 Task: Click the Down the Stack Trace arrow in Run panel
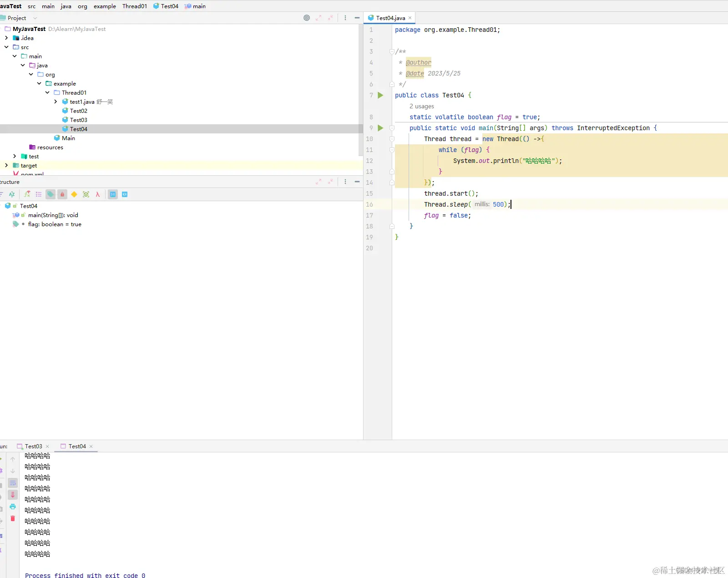(x=13, y=471)
